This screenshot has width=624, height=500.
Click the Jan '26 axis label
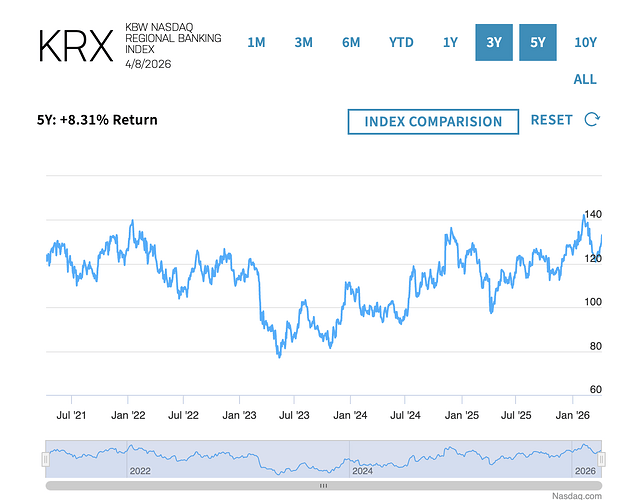572,415
